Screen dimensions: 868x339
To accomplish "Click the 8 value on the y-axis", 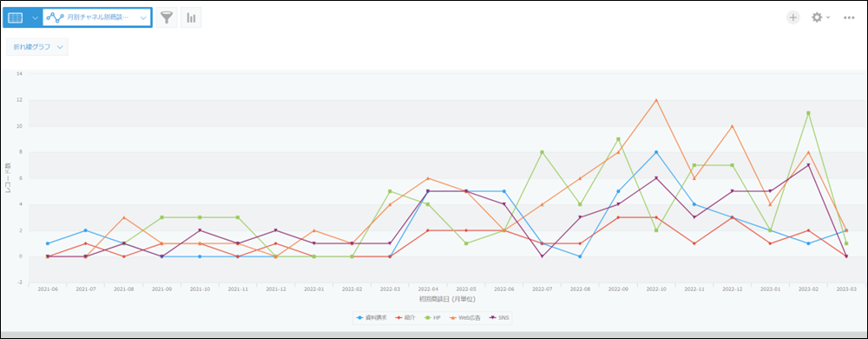I will pos(20,152).
